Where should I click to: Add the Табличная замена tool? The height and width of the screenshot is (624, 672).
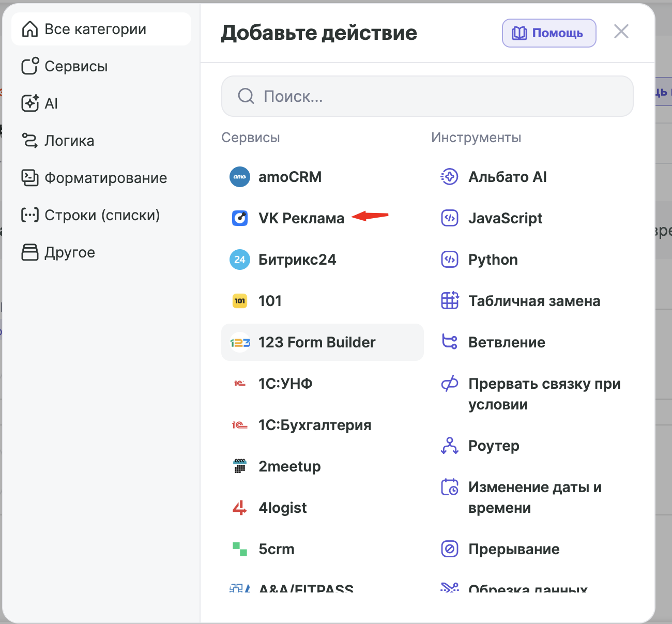(x=532, y=301)
